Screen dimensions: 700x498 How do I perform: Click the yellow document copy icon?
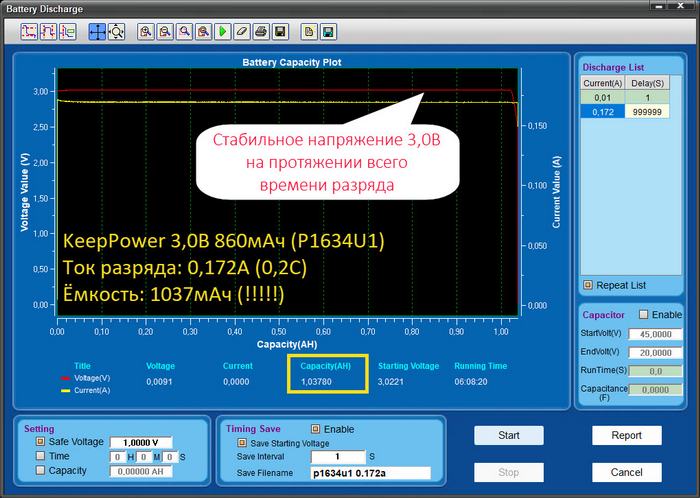pos(308,32)
